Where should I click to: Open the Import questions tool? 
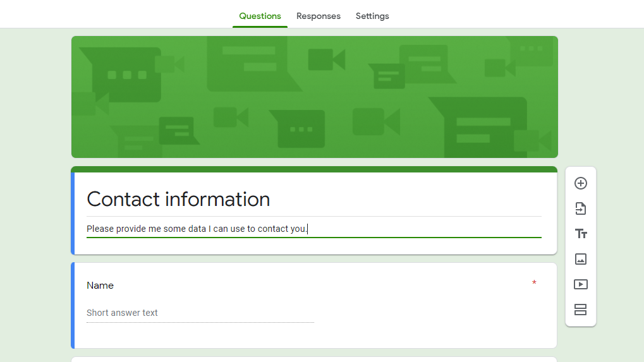(580, 208)
